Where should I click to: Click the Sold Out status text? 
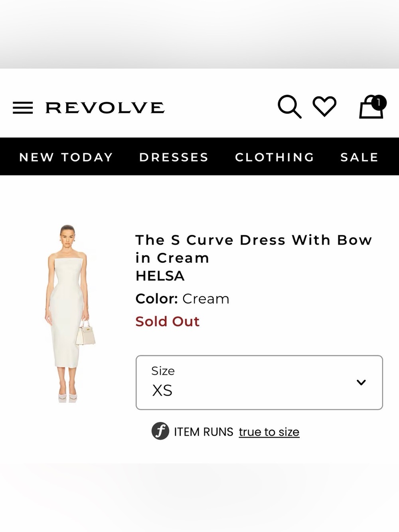point(167,321)
